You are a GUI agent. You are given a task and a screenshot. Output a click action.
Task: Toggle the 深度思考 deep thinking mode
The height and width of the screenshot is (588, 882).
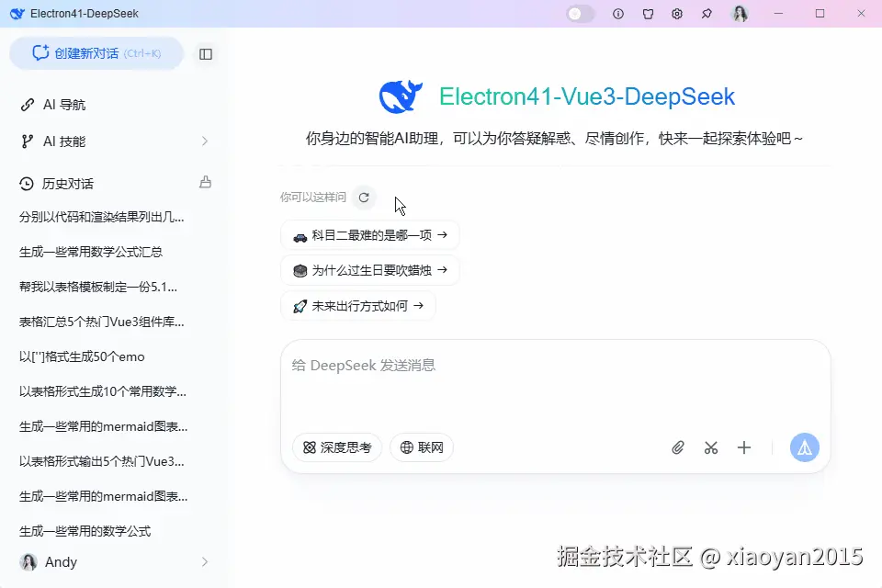point(336,447)
